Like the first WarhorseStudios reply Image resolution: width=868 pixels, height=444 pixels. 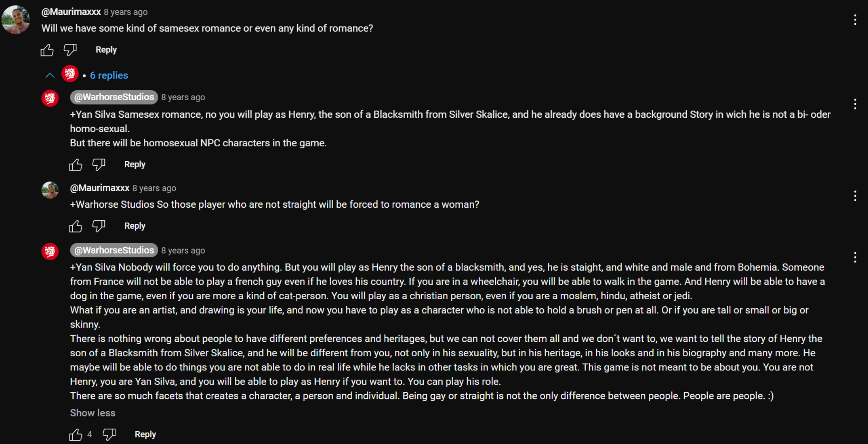[x=76, y=165]
